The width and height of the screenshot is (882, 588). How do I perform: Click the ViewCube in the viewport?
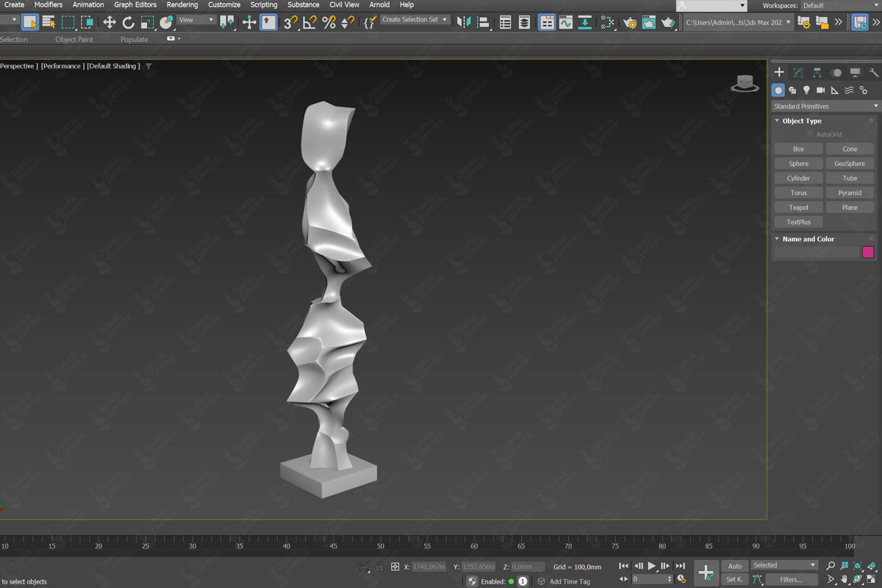745,85
